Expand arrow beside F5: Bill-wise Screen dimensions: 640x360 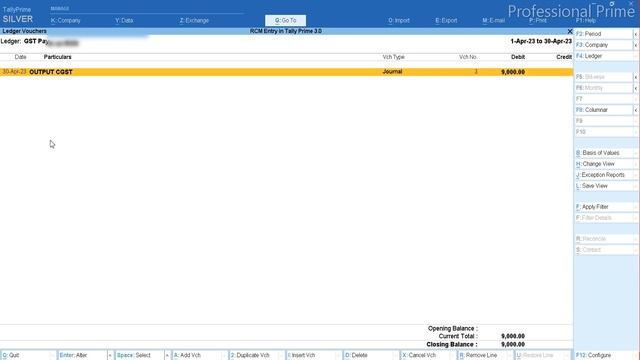pos(636,77)
